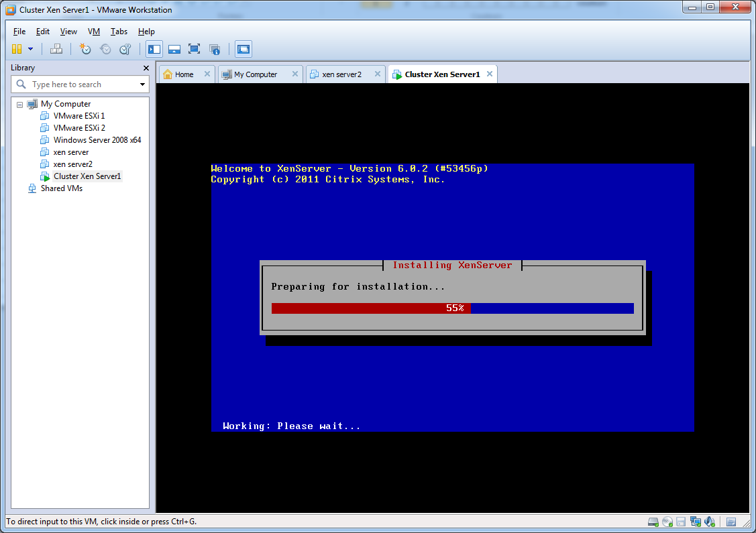Enter full screen mode

(195, 49)
